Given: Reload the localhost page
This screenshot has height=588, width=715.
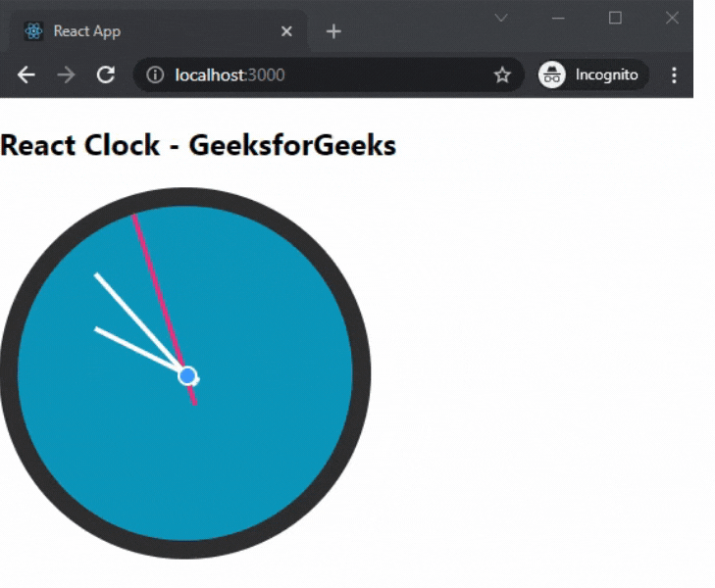Looking at the screenshot, I should click(x=106, y=74).
